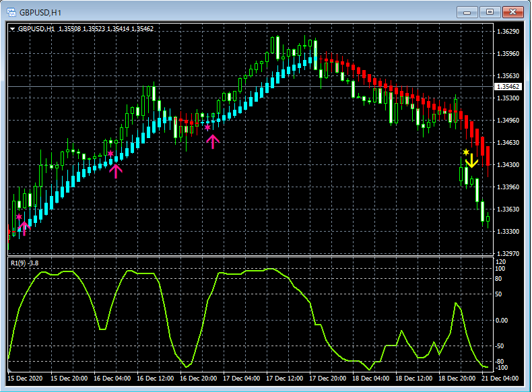Click the GBPUSD chart icon in title bar

[x=11, y=13]
